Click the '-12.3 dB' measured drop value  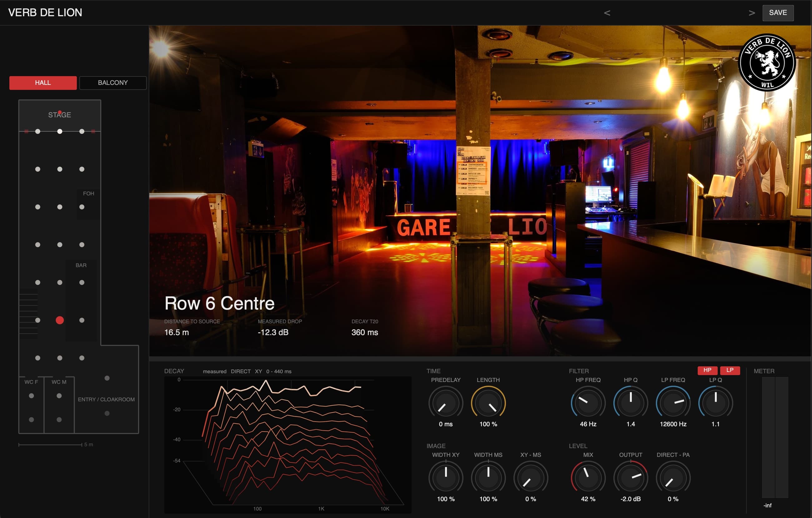coord(273,332)
